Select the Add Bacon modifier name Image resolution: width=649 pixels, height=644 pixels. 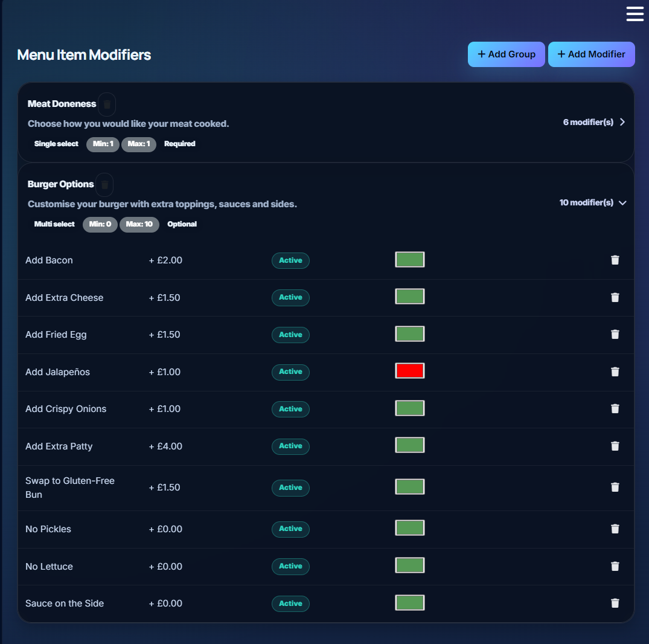(x=49, y=260)
